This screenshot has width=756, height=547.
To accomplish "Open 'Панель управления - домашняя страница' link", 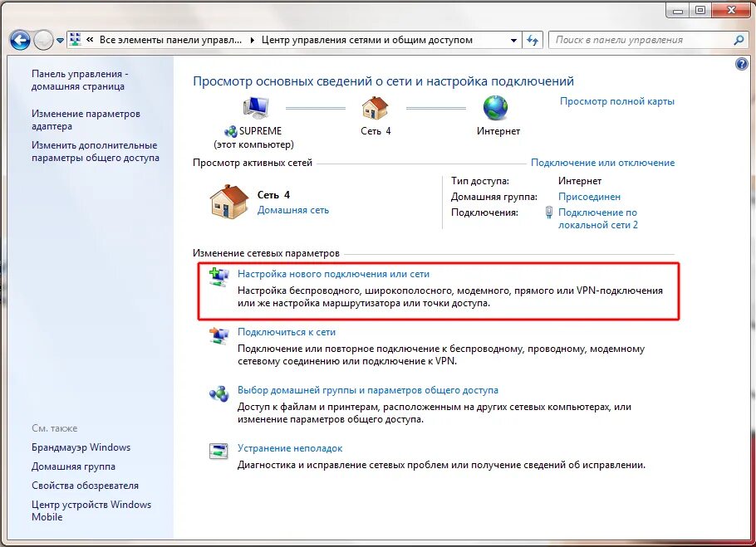I will (x=80, y=80).
